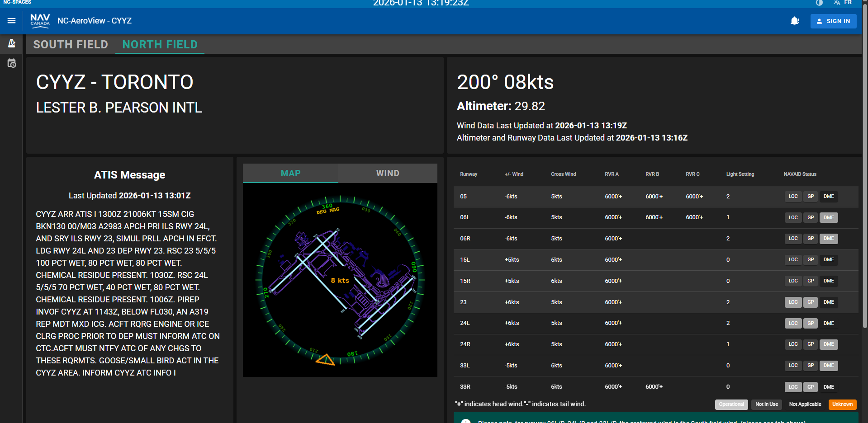The image size is (868, 423).
Task: Toggle the Operational legend filter
Action: pos(731,404)
